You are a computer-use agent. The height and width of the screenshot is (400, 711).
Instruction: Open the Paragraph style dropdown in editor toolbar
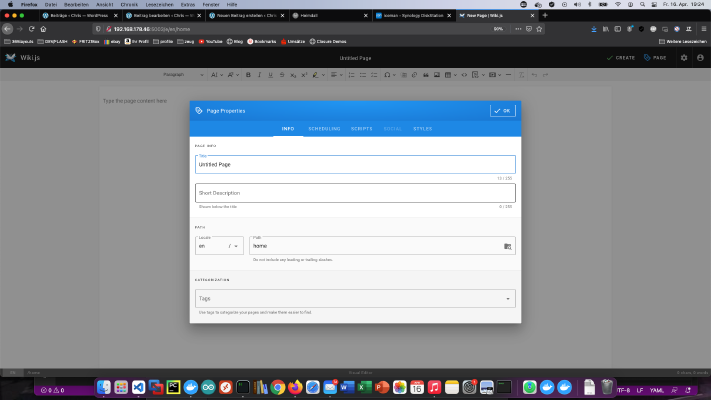click(x=183, y=75)
